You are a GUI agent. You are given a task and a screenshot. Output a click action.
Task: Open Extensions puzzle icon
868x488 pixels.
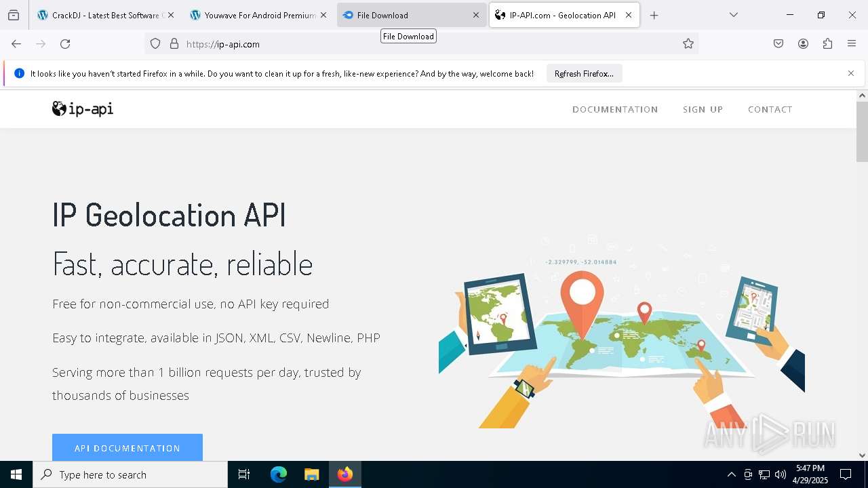point(827,44)
